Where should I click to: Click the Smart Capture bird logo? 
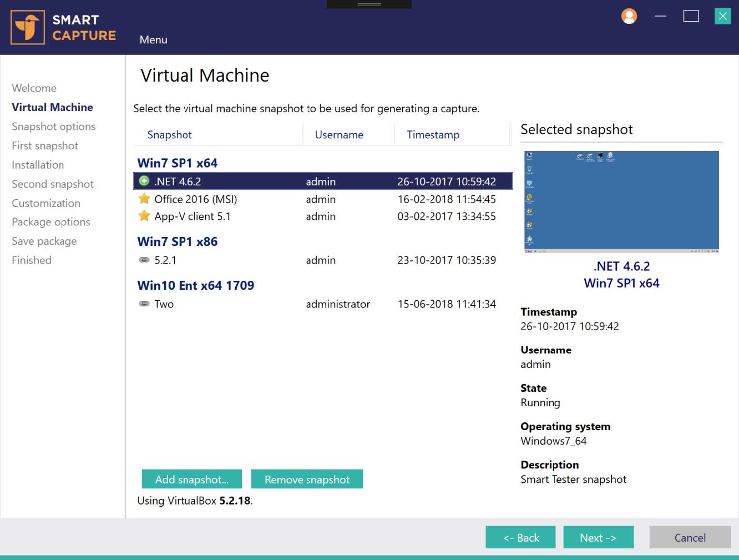coord(27,27)
